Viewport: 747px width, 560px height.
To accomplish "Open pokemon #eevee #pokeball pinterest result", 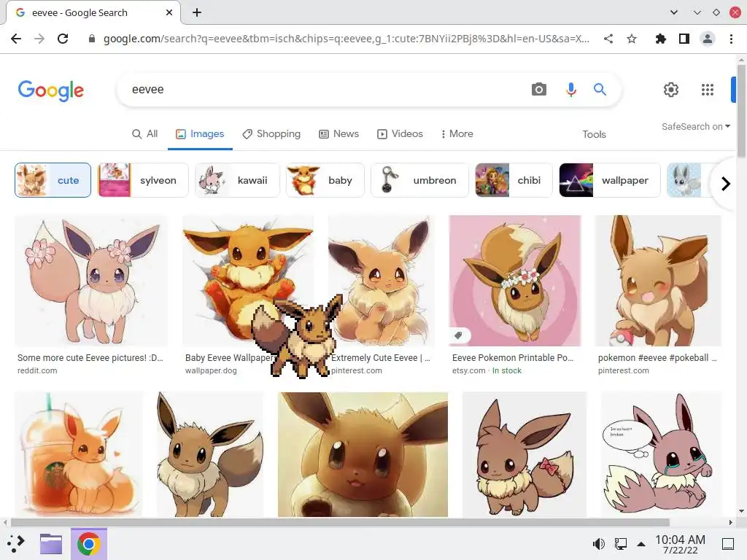I will coord(658,281).
